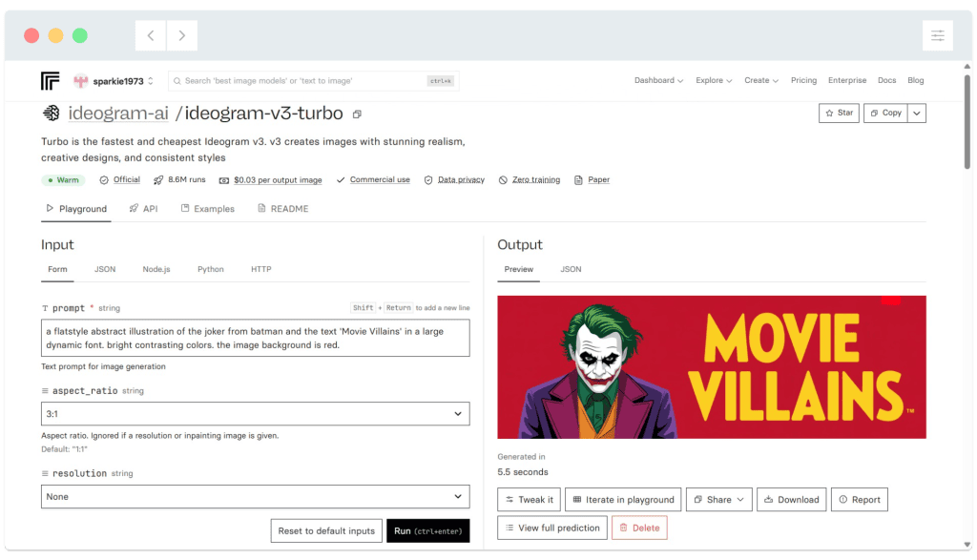
Task: Open the $0.03 per output image link
Action: [x=278, y=180]
